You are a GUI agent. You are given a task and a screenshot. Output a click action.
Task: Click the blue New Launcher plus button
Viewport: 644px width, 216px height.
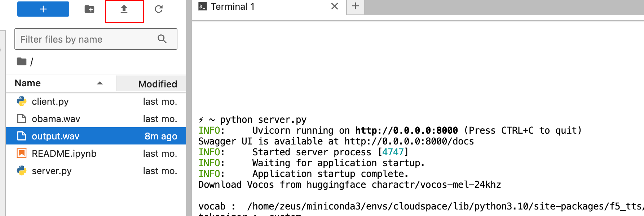tap(43, 9)
